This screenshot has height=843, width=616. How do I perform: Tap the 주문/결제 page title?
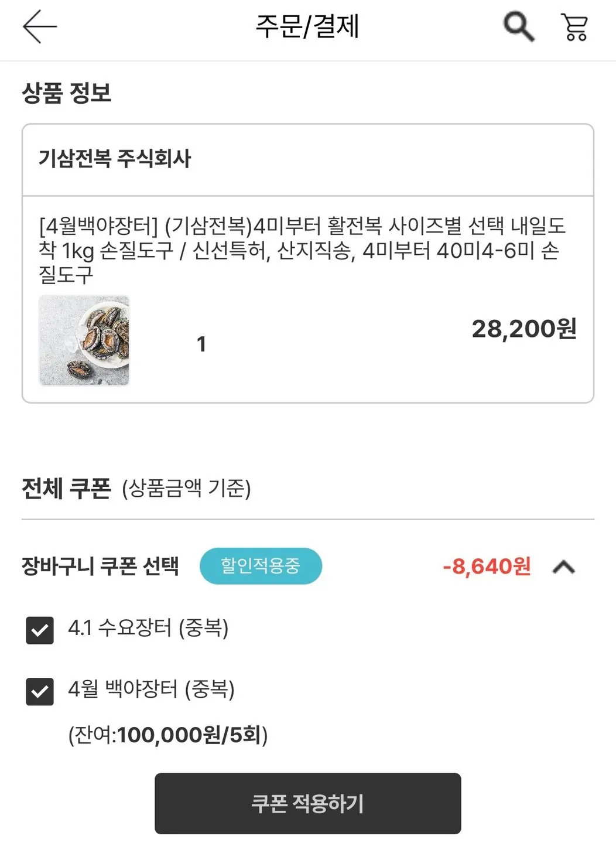click(x=307, y=26)
